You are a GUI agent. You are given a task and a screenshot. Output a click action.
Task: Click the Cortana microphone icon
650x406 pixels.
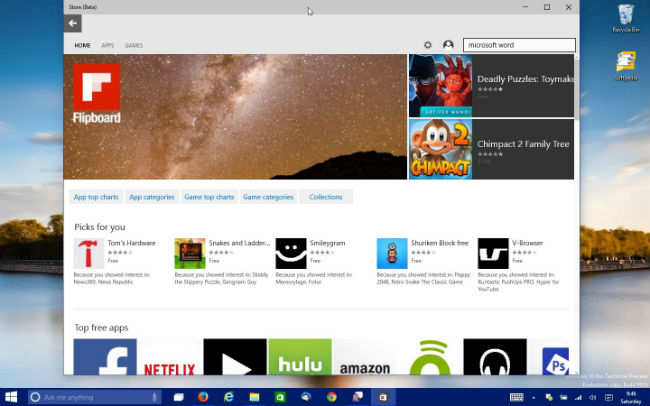coord(154,397)
